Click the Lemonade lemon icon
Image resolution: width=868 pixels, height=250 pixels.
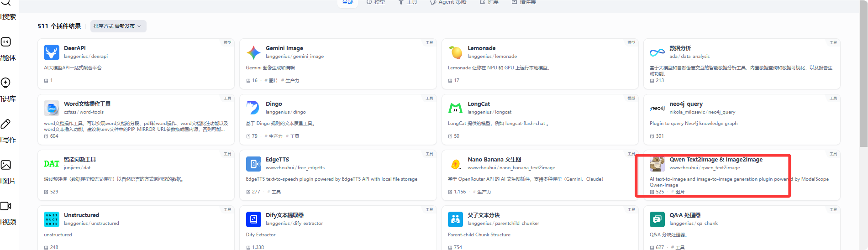pyautogui.click(x=455, y=52)
